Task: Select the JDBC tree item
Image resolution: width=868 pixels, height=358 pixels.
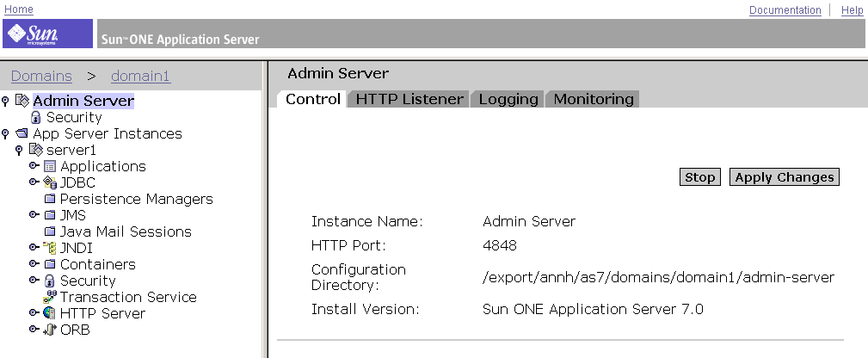Action: 77,183
